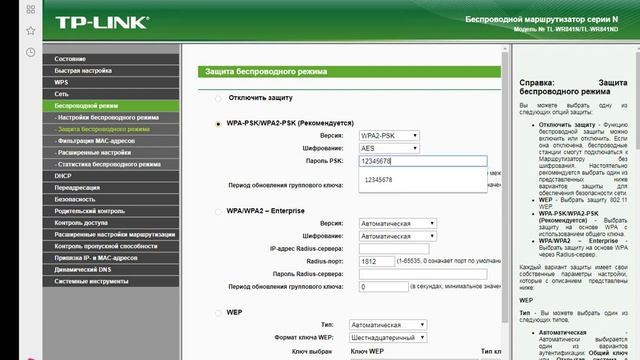Select the WPA-PSK/WPA2-PSK radio button
Viewport: 640px width, 360px height.
218,124
